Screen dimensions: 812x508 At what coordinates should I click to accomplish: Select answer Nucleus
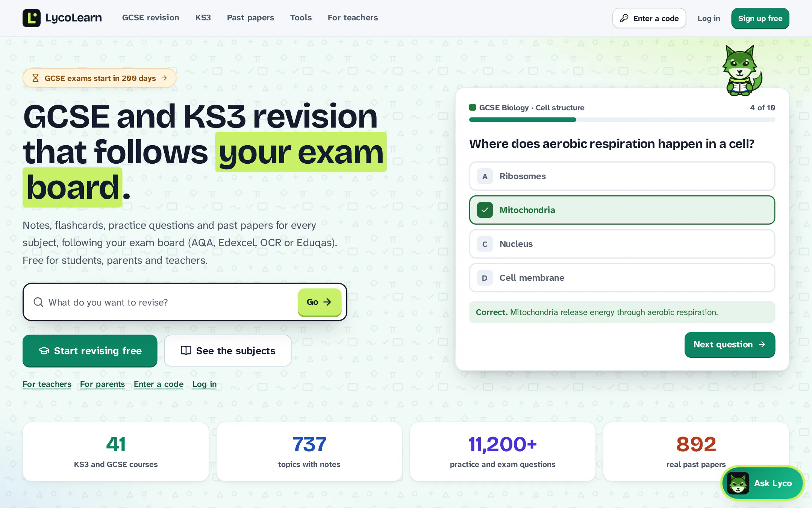(622, 244)
